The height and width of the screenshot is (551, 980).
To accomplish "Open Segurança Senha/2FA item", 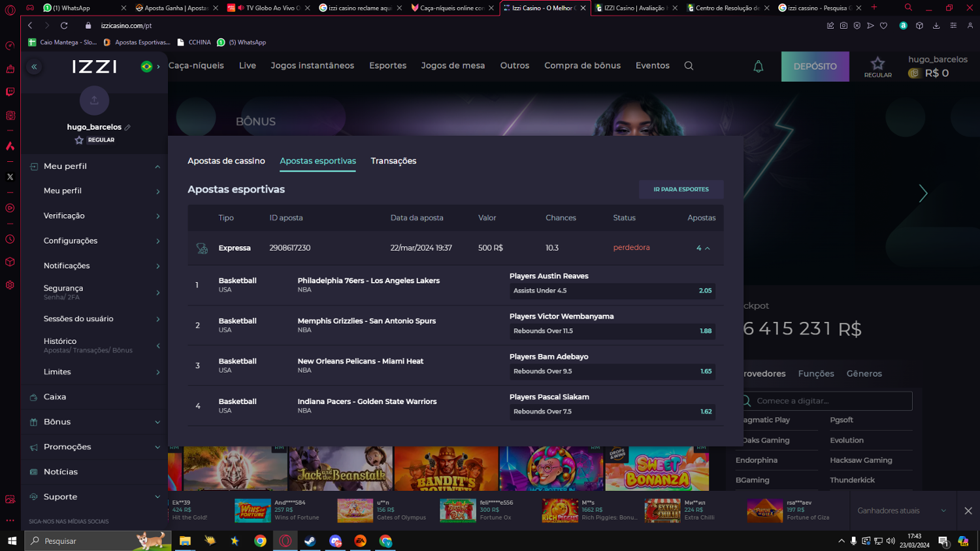I will coord(95,292).
